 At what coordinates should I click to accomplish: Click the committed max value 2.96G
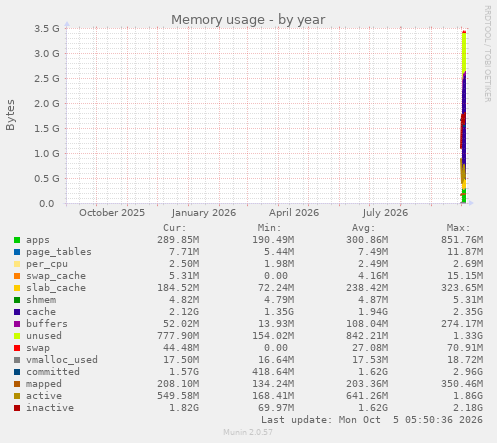pyautogui.click(x=468, y=372)
